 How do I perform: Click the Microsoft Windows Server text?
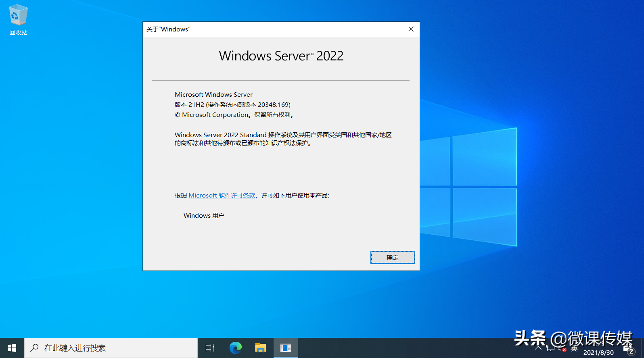(213, 95)
